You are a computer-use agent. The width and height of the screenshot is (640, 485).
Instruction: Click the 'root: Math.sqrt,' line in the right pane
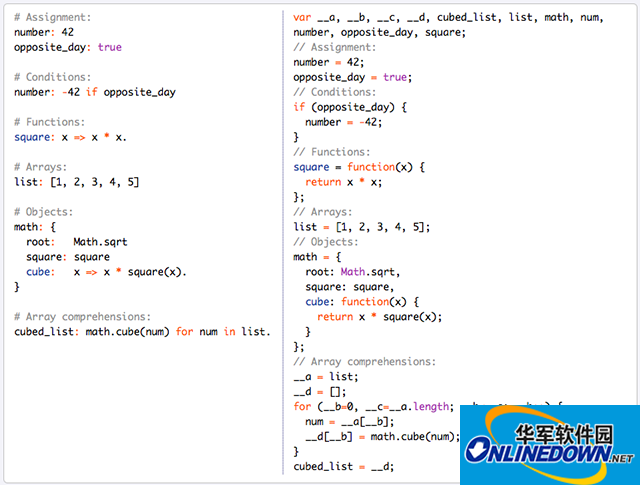(353, 272)
